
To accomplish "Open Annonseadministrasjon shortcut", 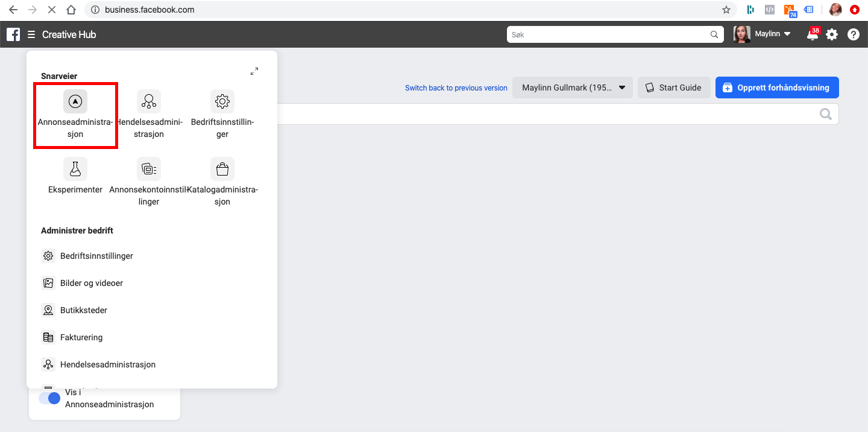I will click(75, 115).
